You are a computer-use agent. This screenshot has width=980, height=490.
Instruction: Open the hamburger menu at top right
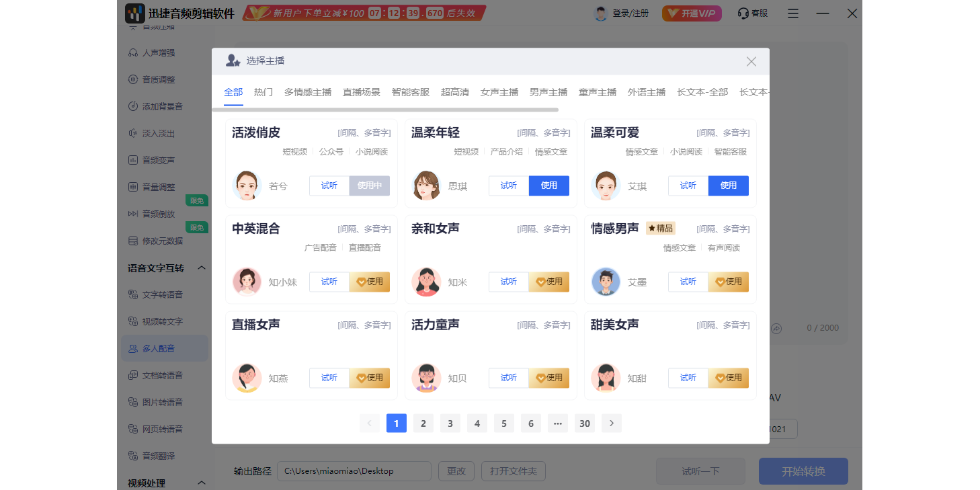click(792, 13)
